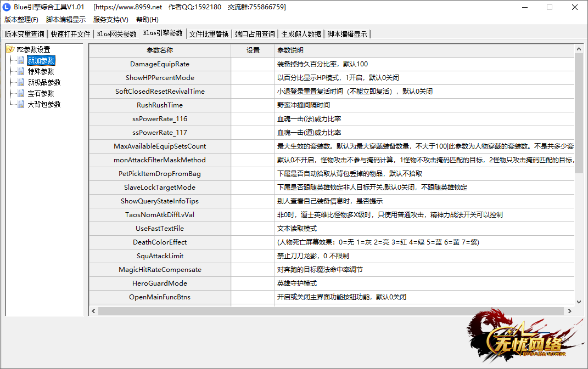
Task: Open the 版本整理(F) menu
Action: (21, 20)
